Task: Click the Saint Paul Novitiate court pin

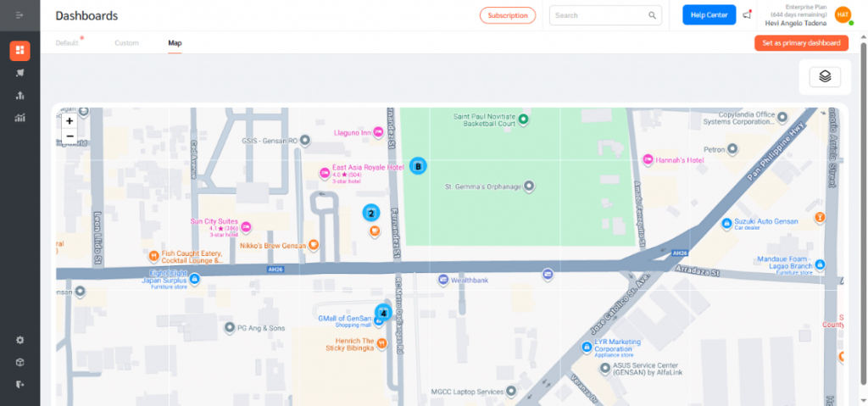Action: 523,119
